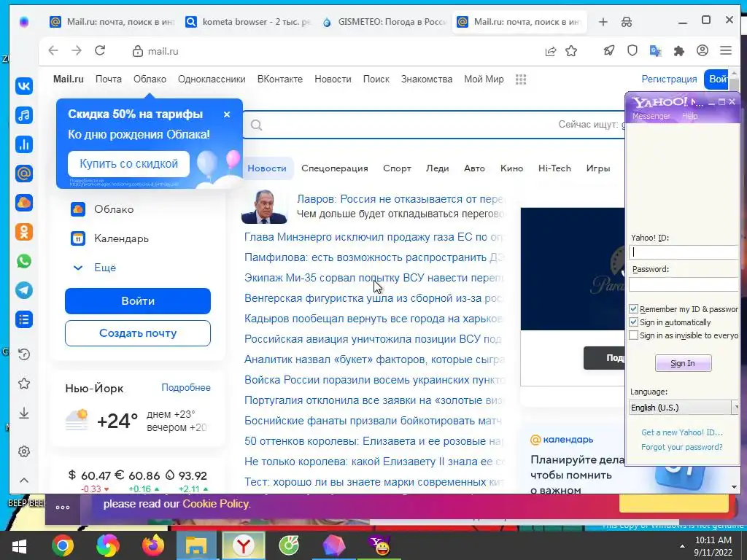Open WhatsApp icon in sidebar

coord(24,261)
